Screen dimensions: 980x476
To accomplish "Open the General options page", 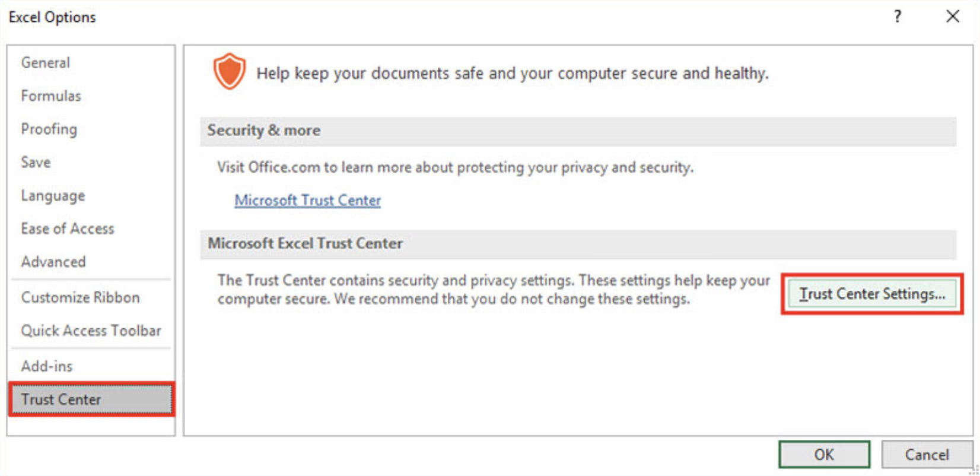I will 45,62.
